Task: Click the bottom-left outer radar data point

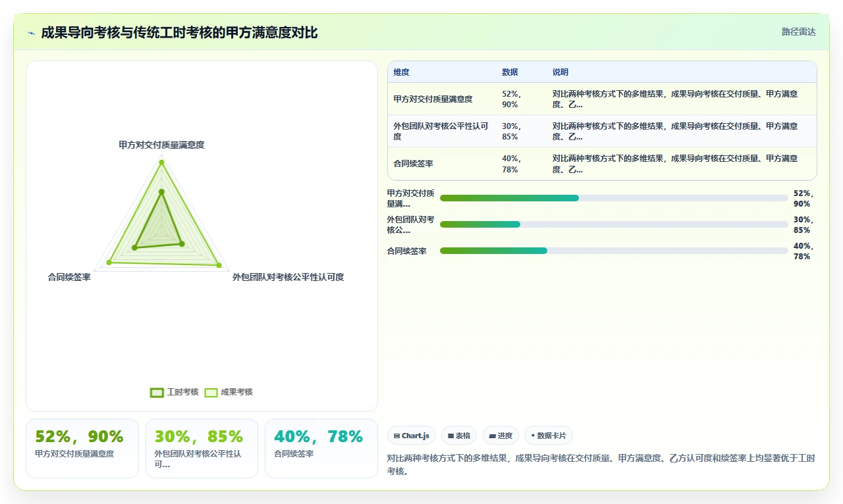Action: tap(109, 263)
